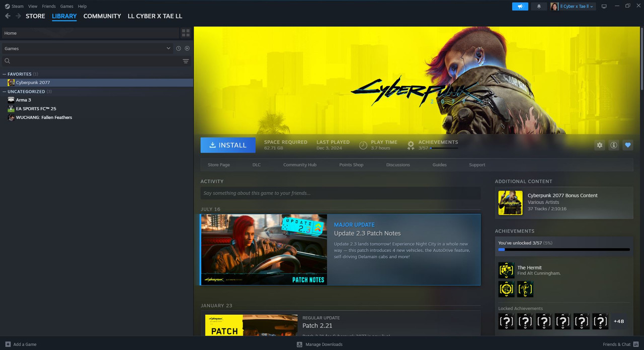Viewport: 644px width, 350px height.
Task: Open the Points Shop link
Action: [x=351, y=165]
